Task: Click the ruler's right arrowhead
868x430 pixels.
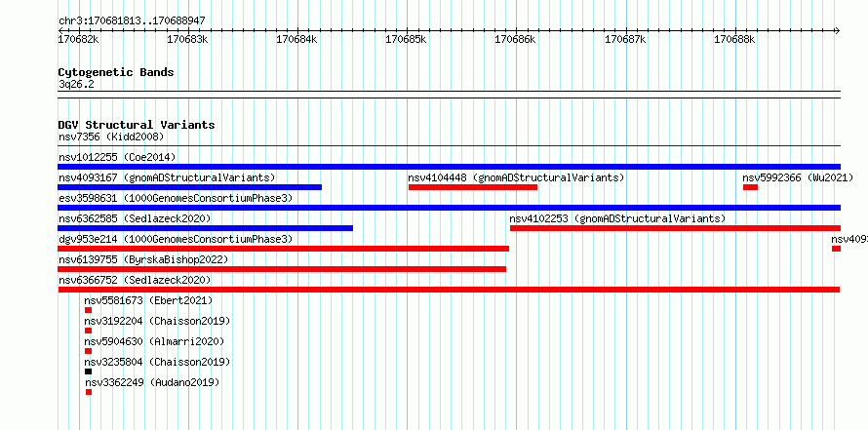Action: point(838,30)
